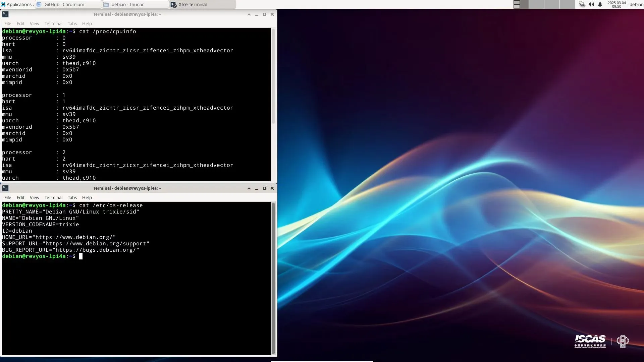
Task: Click the network connection tray icon
Action: click(582, 4)
